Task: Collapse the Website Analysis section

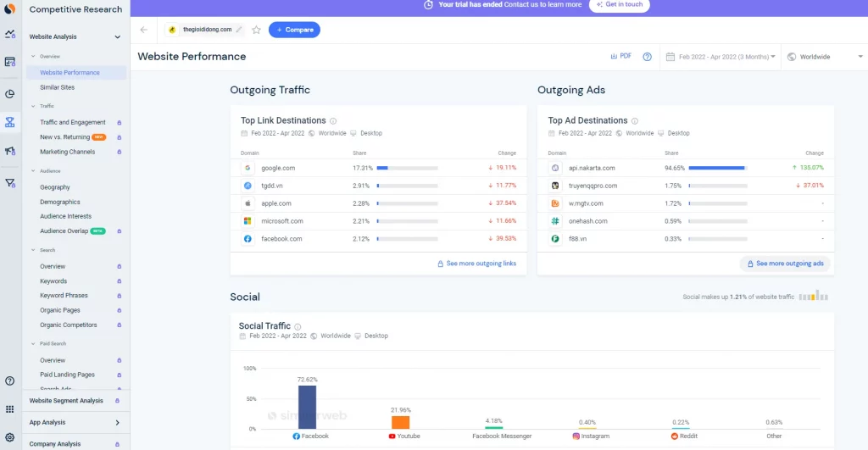Action: pyautogui.click(x=117, y=37)
